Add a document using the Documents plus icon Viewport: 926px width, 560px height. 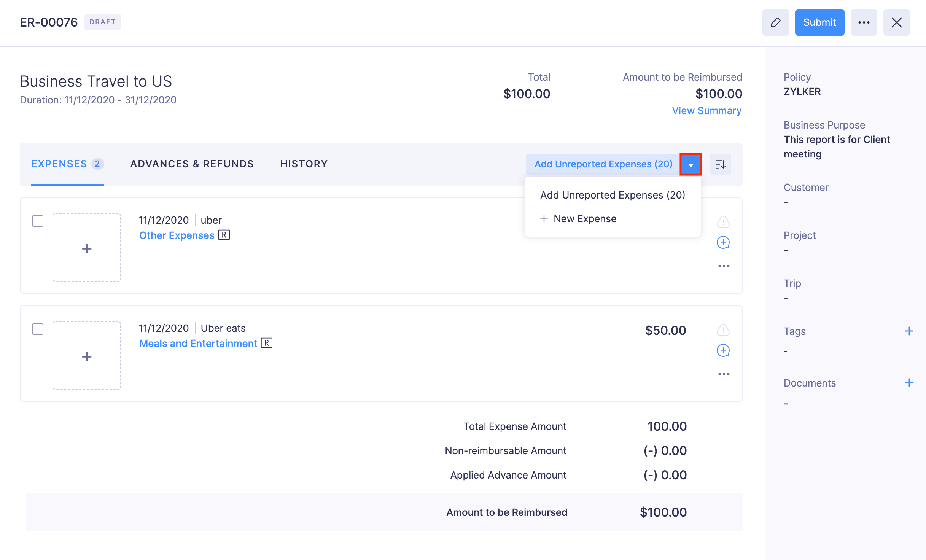(909, 383)
